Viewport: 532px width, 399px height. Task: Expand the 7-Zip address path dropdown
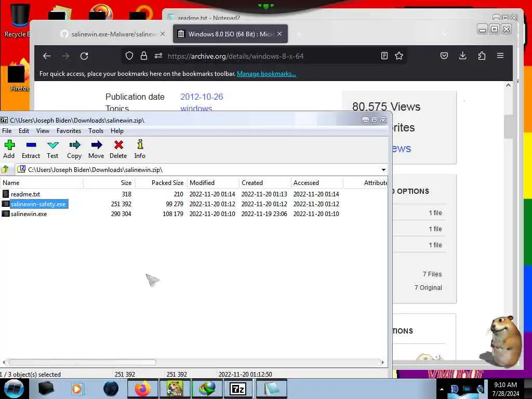point(383,170)
